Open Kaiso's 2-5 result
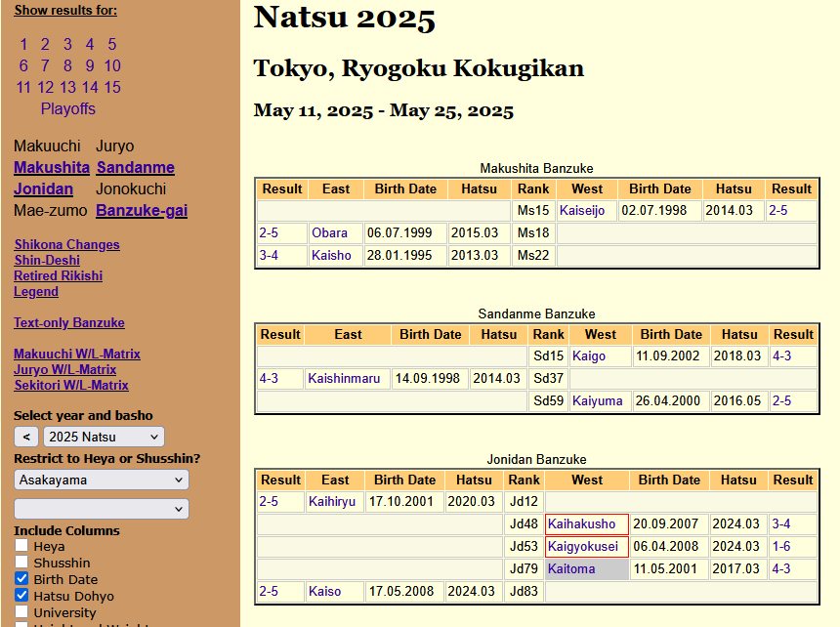The height and width of the screenshot is (627, 840). (x=269, y=592)
